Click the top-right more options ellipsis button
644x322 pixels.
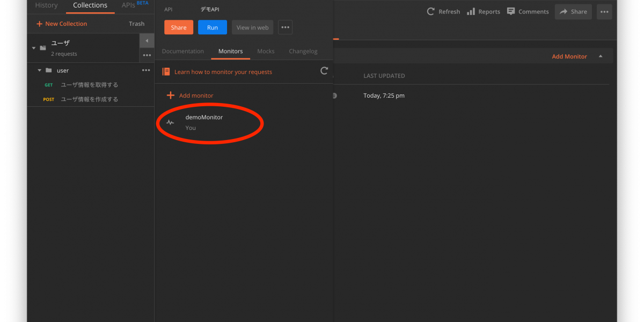click(604, 12)
